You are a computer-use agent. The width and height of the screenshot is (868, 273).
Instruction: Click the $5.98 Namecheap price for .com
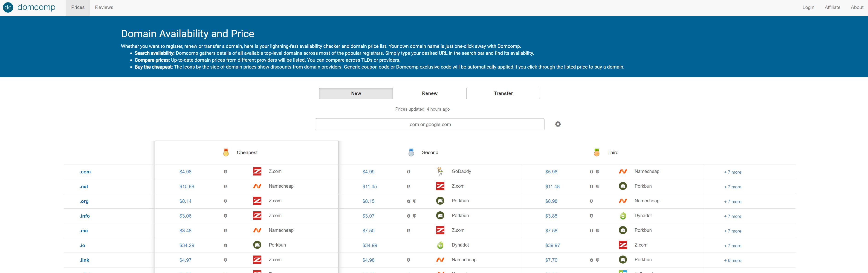[551, 172]
